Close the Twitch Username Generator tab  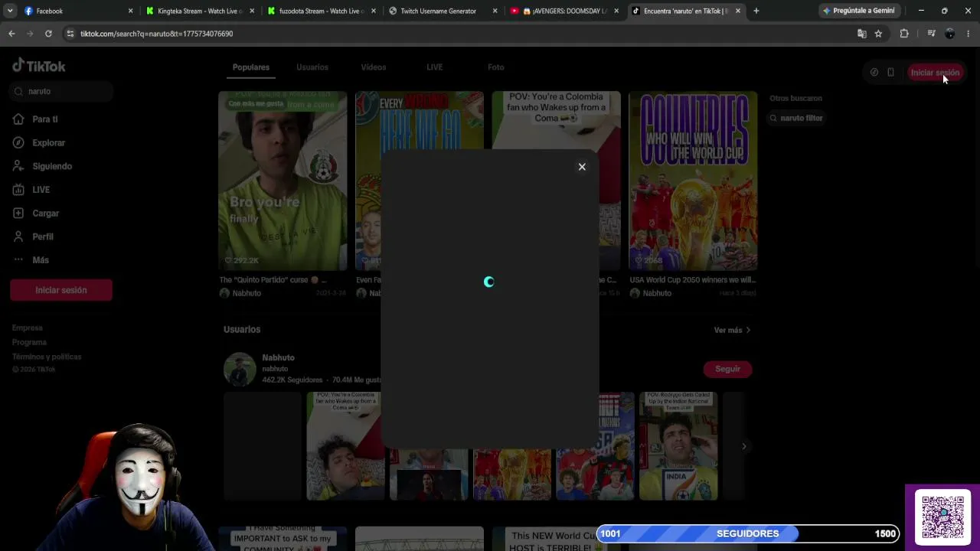pyautogui.click(x=495, y=11)
